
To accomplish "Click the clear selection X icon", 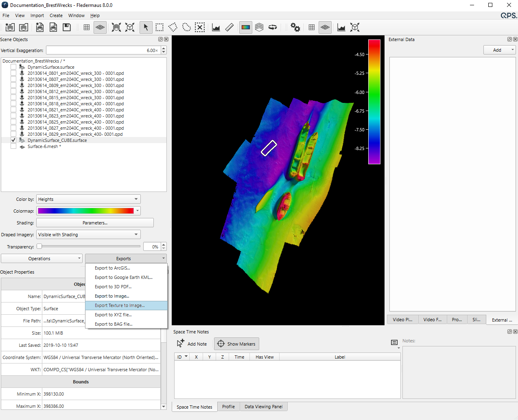I will coord(200,27).
